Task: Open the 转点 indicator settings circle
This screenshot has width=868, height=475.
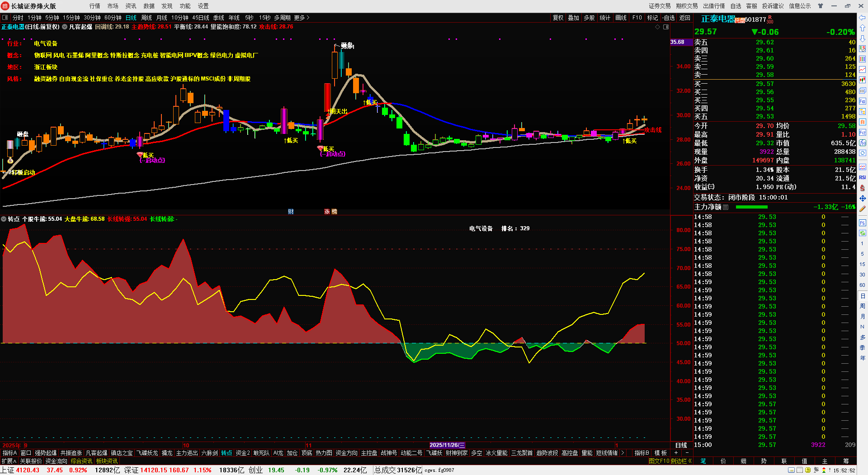Action: point(4,219)
